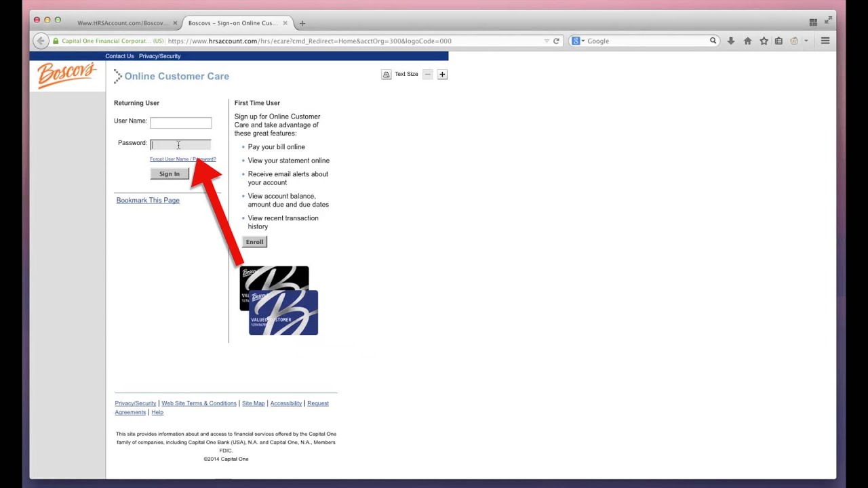The image size is (868, 488).
Task: Open the Accessibility link
Action: [x=285, y=403]
